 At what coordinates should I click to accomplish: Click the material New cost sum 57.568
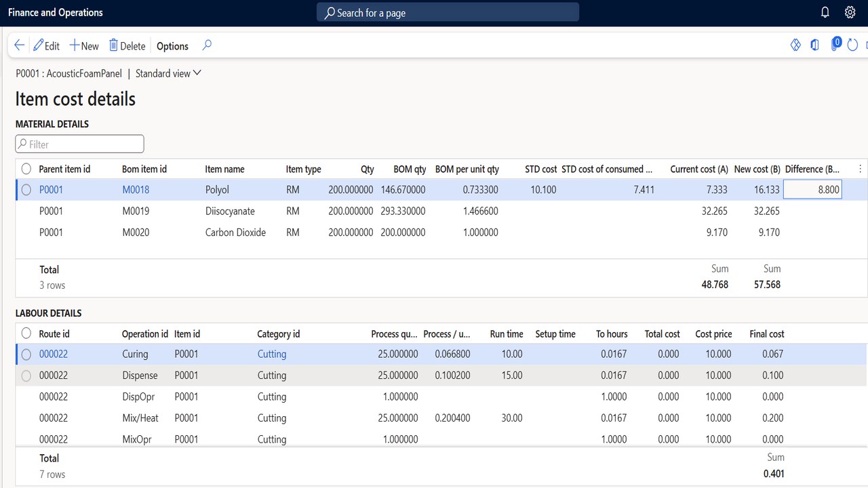(x=767, y=285)
